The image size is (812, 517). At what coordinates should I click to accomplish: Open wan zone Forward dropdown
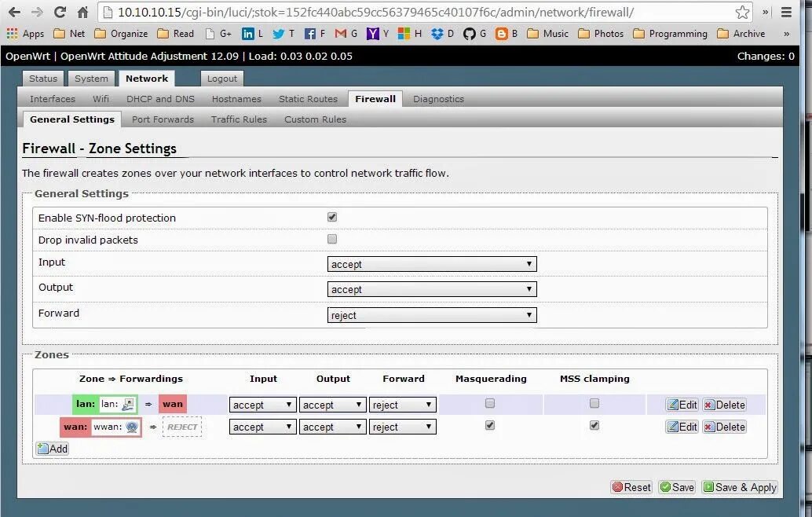pyautogui.click(x=402, y=427)
